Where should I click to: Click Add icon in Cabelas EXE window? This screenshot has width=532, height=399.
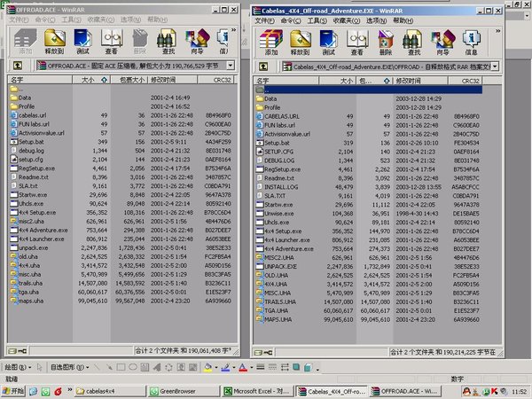click(271, 42)
